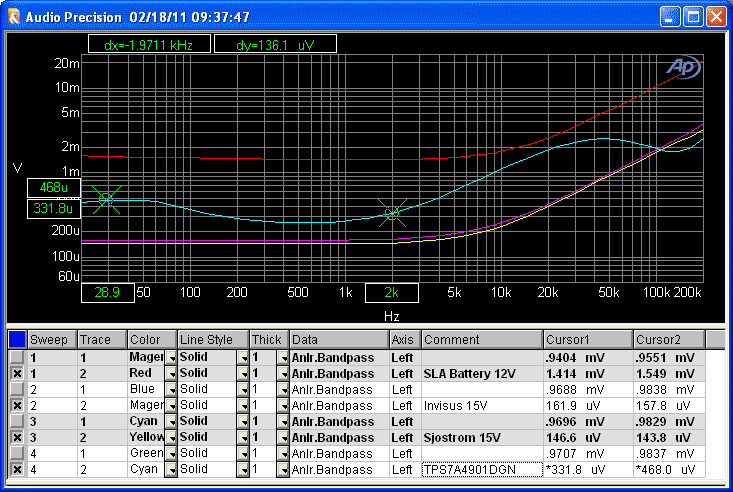733x492 pixels.
Task: Click the 1.549 mV Cursor2 value
Action: pyautogui.click(x=666, y=374)
